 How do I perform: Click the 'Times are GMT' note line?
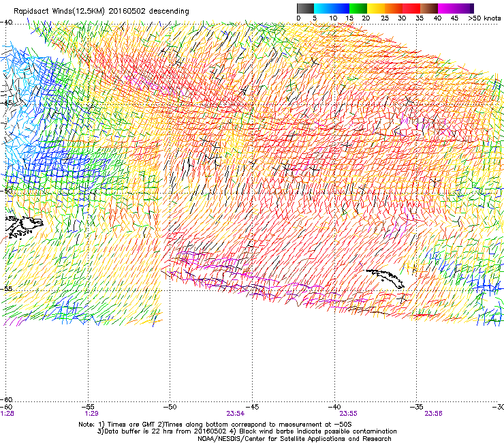coord(215,425)
